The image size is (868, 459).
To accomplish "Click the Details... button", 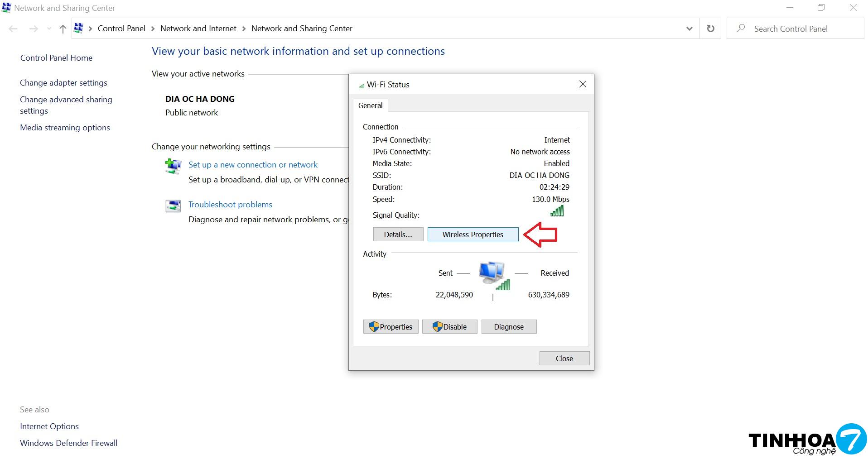I will [398, 234].
